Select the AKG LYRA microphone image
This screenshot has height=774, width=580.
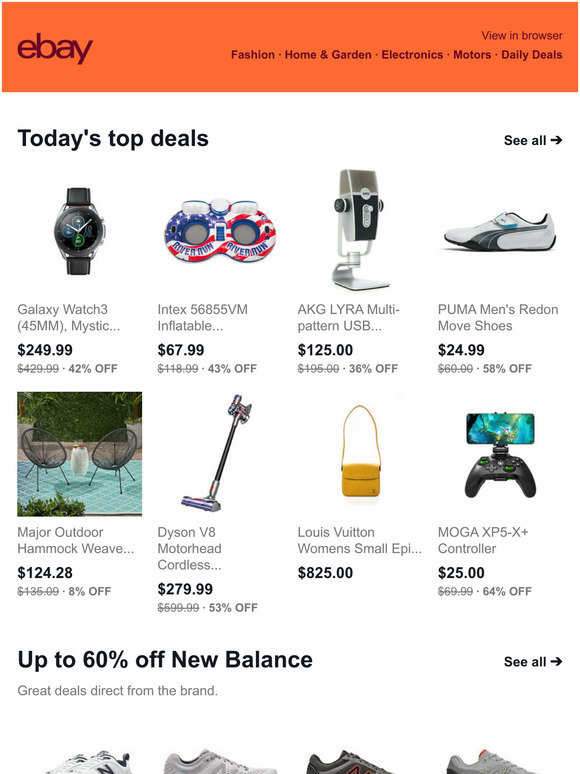[x=360, y=231]
